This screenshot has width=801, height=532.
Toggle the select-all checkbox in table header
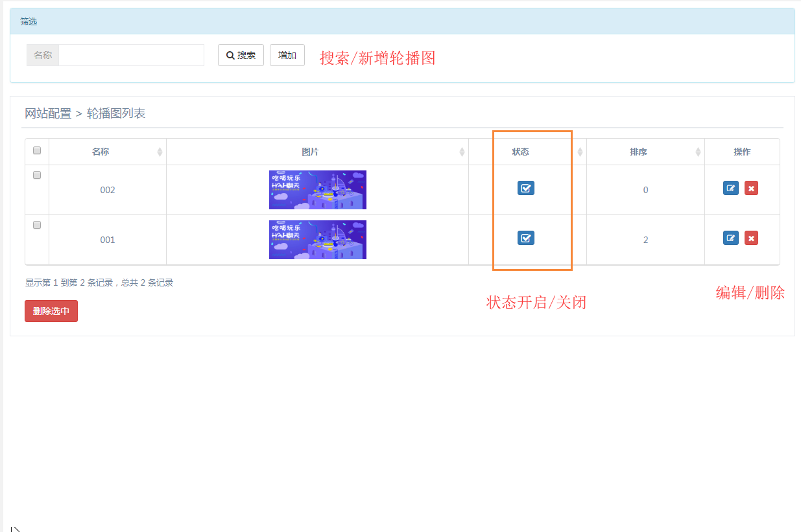pyautogui.click(x=37, y=150)
